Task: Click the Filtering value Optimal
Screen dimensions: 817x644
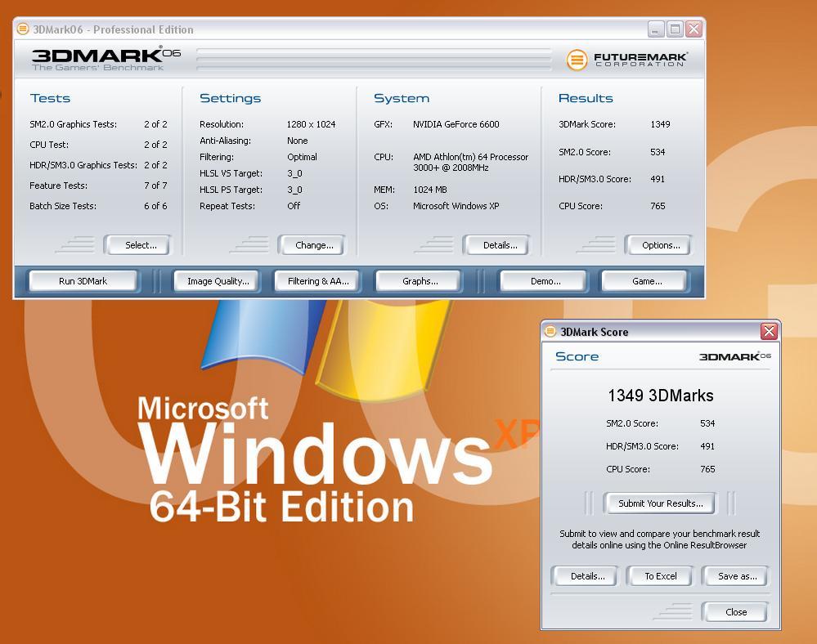Action: tap(302, 157)
